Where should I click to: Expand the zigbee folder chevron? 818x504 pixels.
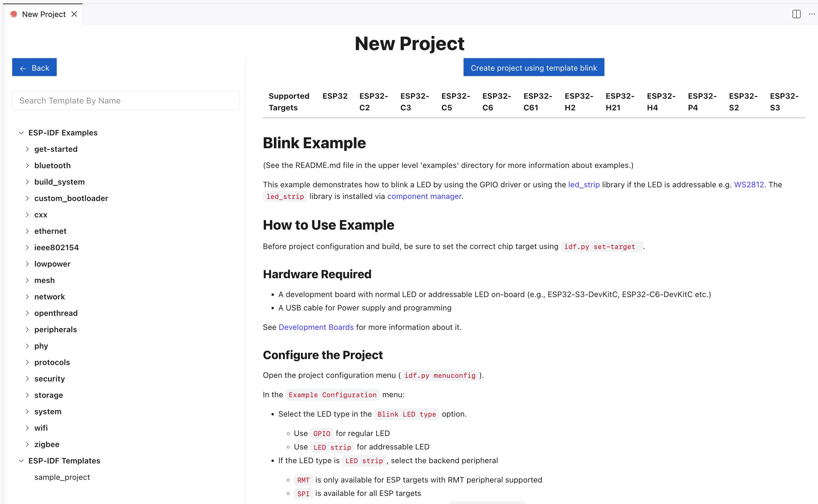pos(27,444)
